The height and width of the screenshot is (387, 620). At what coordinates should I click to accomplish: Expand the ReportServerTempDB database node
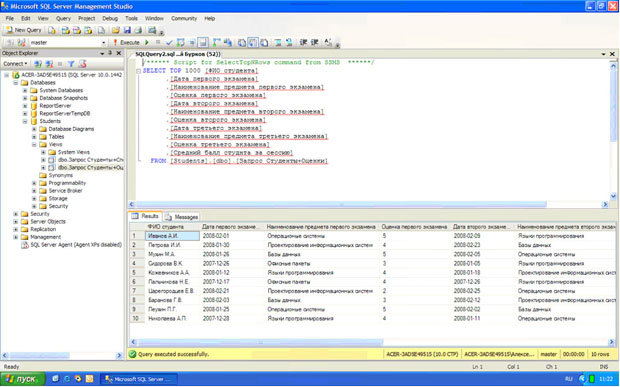pyautogui.click(x=25, y=113)
